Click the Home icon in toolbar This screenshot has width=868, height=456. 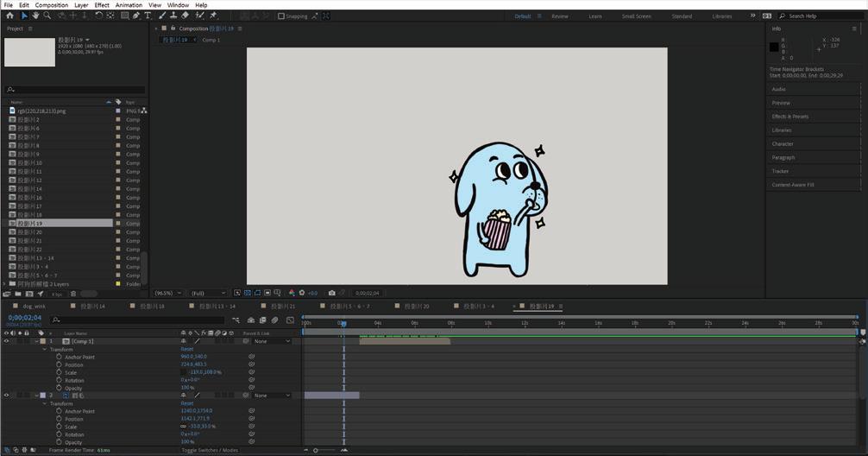tap(9, 16)
